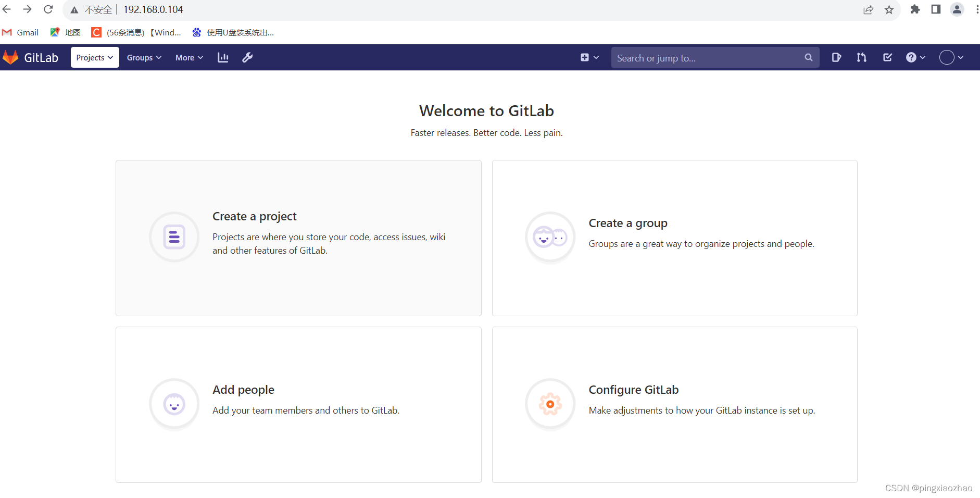Go back with the browser back arrow
Image resolution: width=980 pixels, height=498 pixels.
click(x=7, y=9)
